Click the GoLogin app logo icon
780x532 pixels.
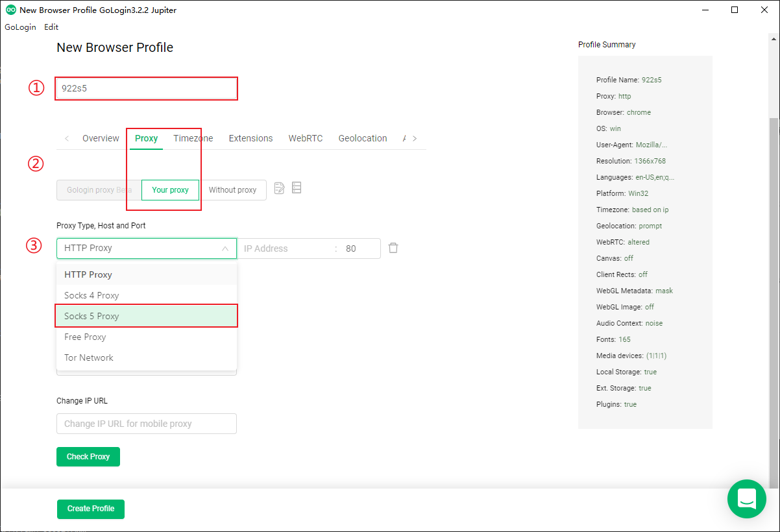click(x=10, y=10)
